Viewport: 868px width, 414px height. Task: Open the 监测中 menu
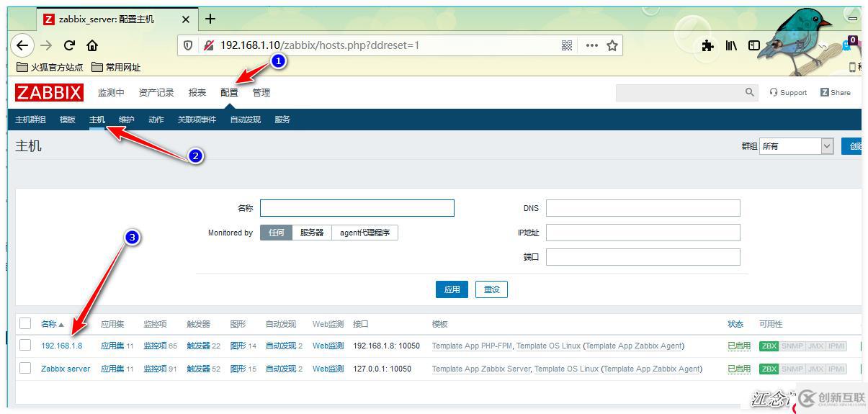(111, 92)
